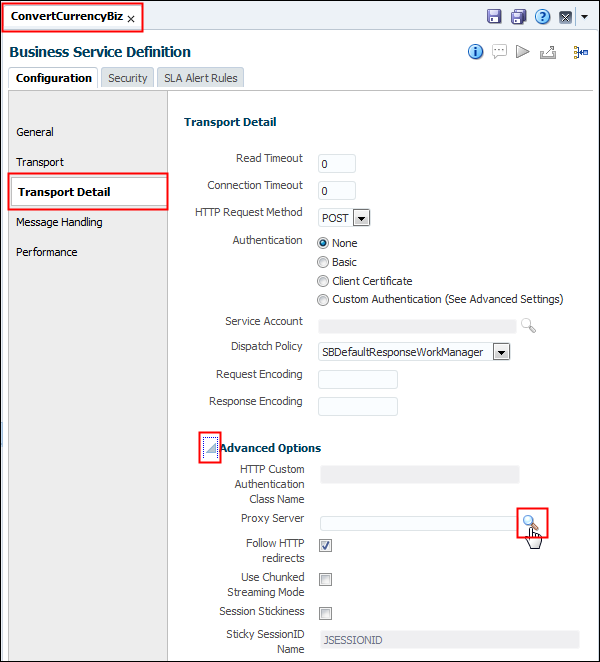The height and width of the screenshot is (662, 600).
Task: Click the Read Timeout input field
Action: [x=337, y=163]
